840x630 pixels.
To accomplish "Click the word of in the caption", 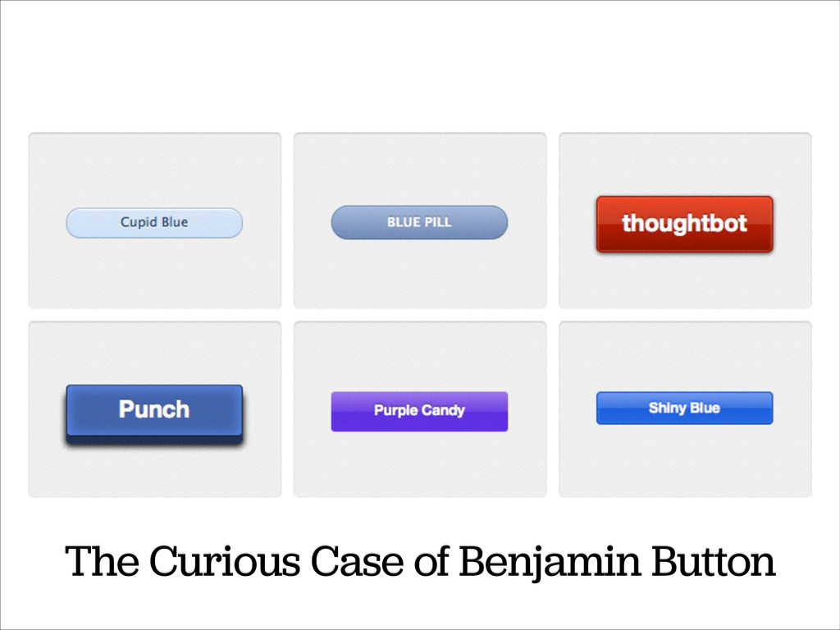I will [x=431, y=561].
